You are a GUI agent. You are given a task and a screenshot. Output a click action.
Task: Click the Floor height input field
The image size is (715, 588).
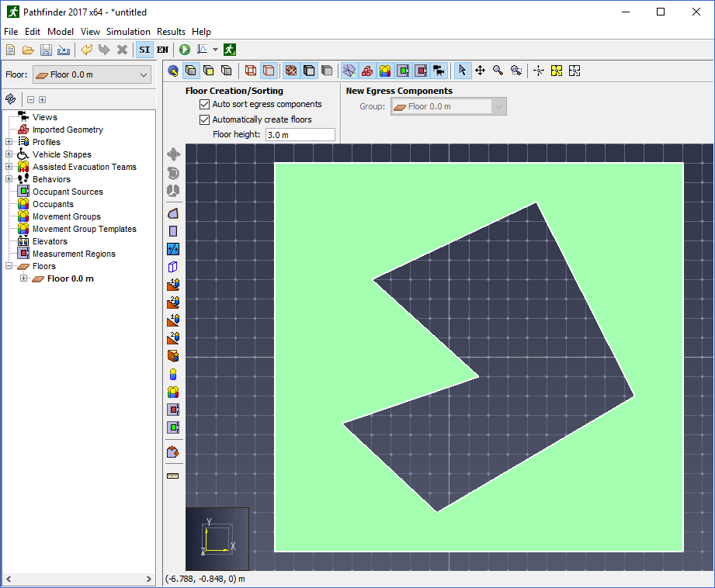[300, 135]
